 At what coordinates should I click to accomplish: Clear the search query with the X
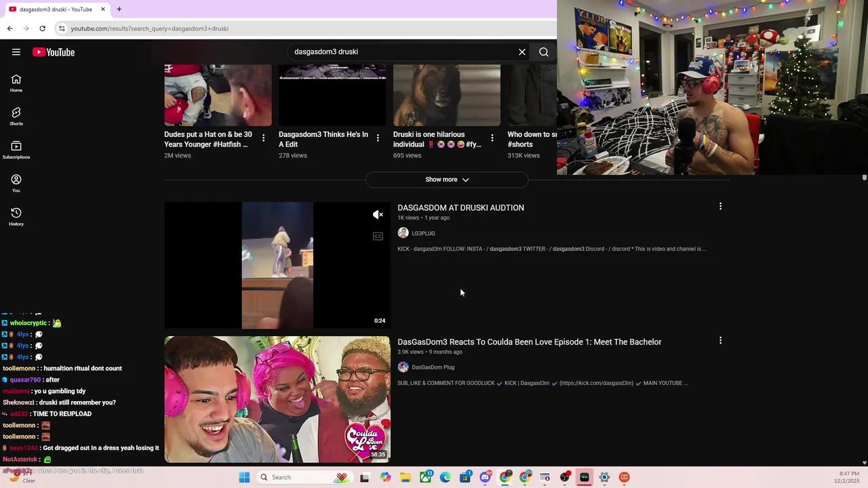[x=522, y=52]
